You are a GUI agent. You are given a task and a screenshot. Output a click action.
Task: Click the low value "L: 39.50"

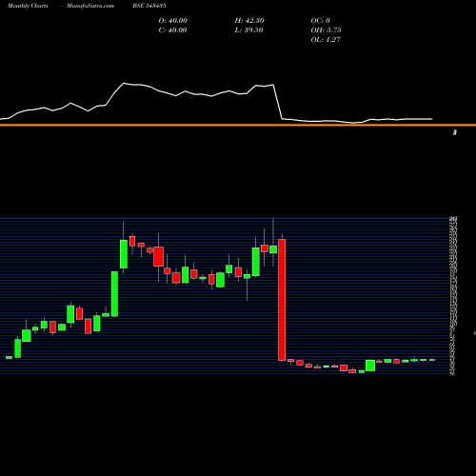(248, 30)
